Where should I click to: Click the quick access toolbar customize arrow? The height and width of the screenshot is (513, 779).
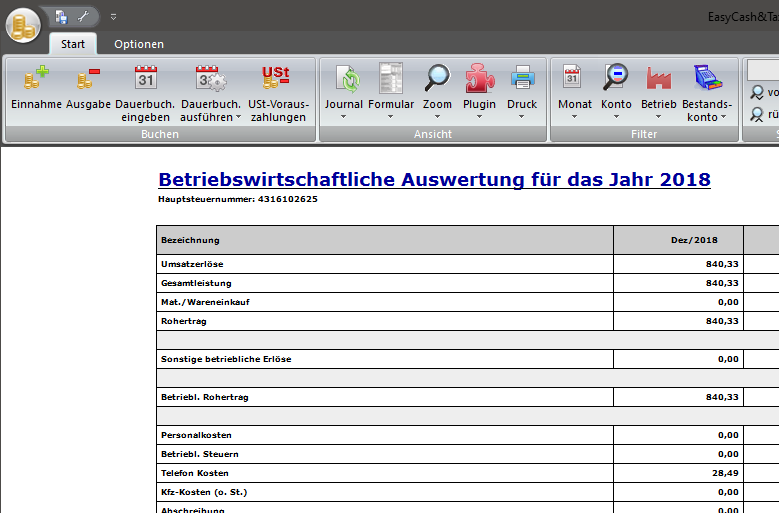pos(113,17)
